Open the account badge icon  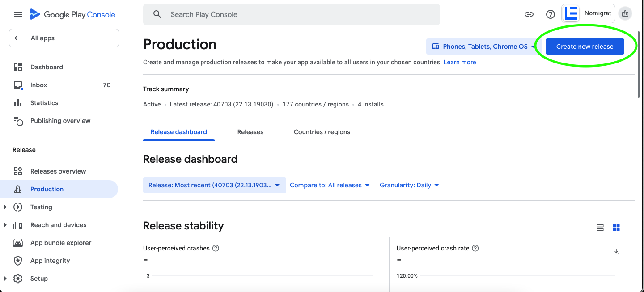tap(625, 14)
